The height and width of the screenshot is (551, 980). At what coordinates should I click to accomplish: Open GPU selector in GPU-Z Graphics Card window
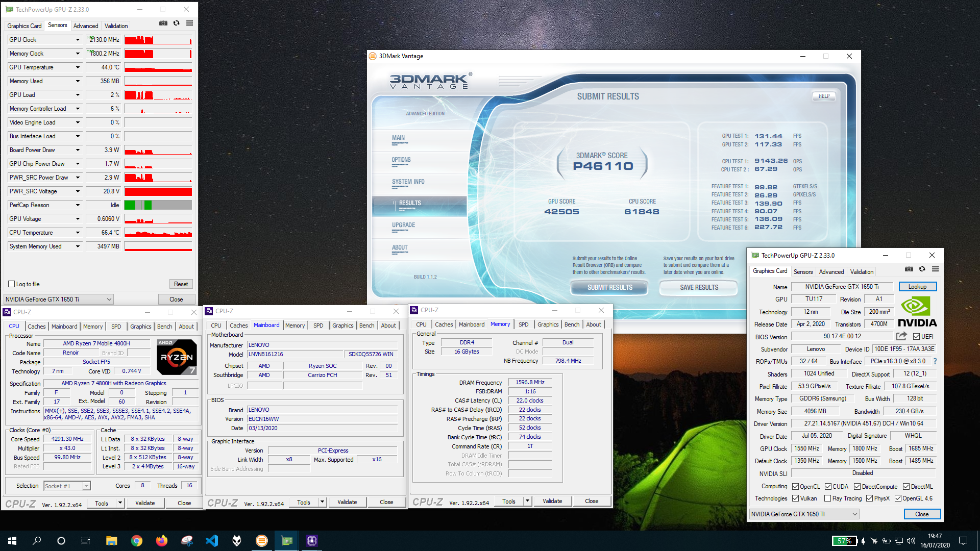804,514
